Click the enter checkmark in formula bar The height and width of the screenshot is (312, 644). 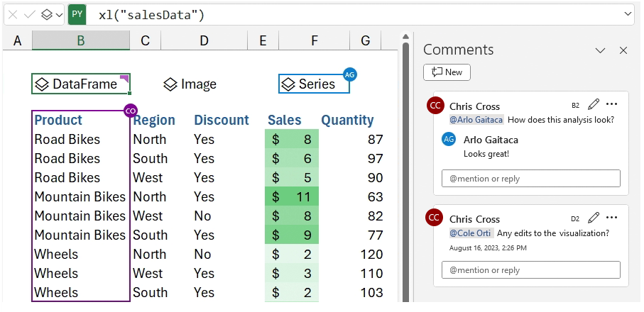(x=29, y=14)
